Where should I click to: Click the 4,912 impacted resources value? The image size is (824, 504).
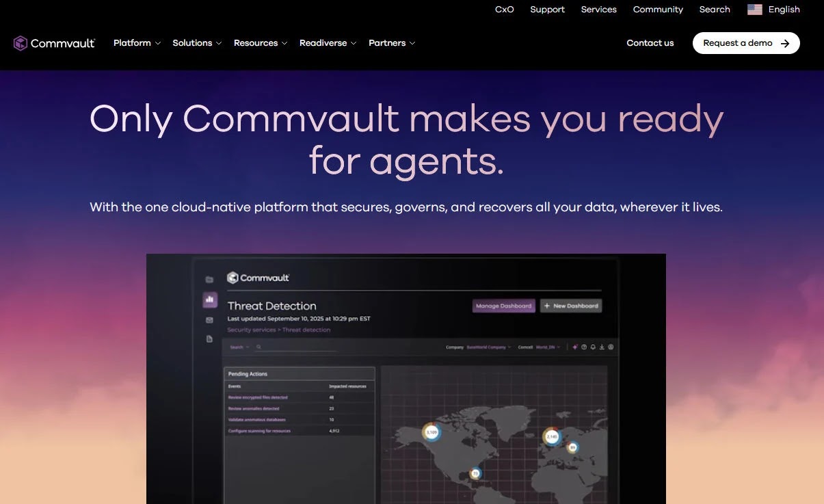(x=334, y=431)
